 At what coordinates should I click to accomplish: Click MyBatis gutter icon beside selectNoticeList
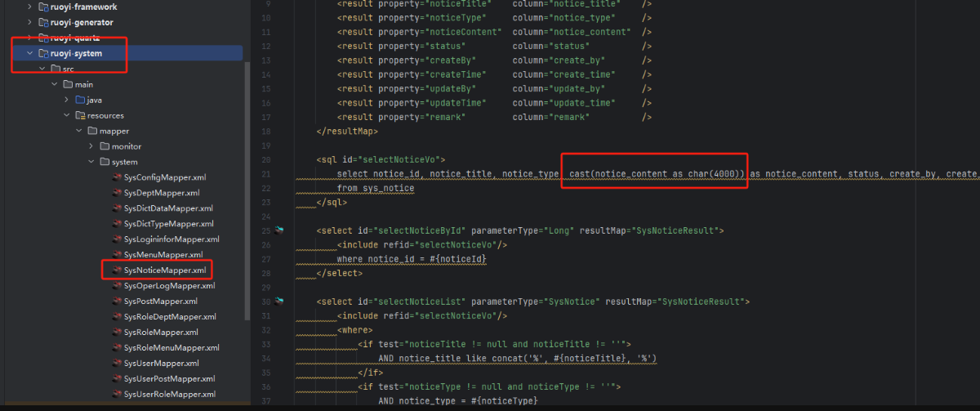point(279,301)
